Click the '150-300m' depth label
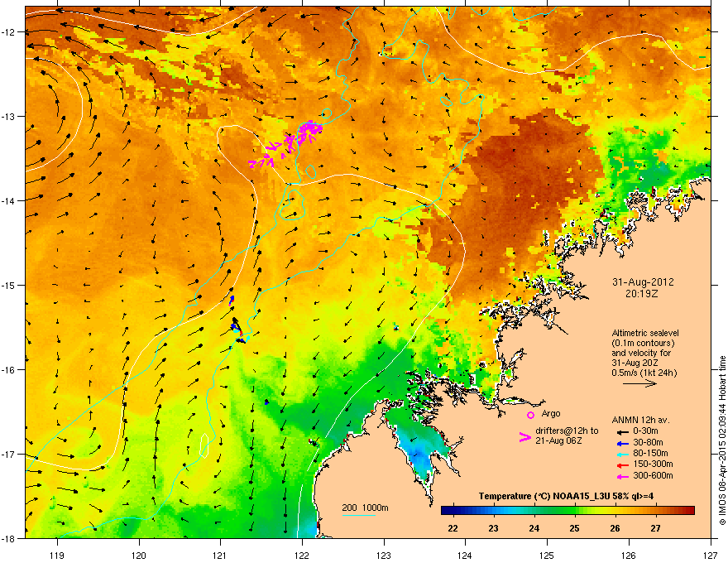Viewport: 728px width, 563px height. (x=653, y=464)
